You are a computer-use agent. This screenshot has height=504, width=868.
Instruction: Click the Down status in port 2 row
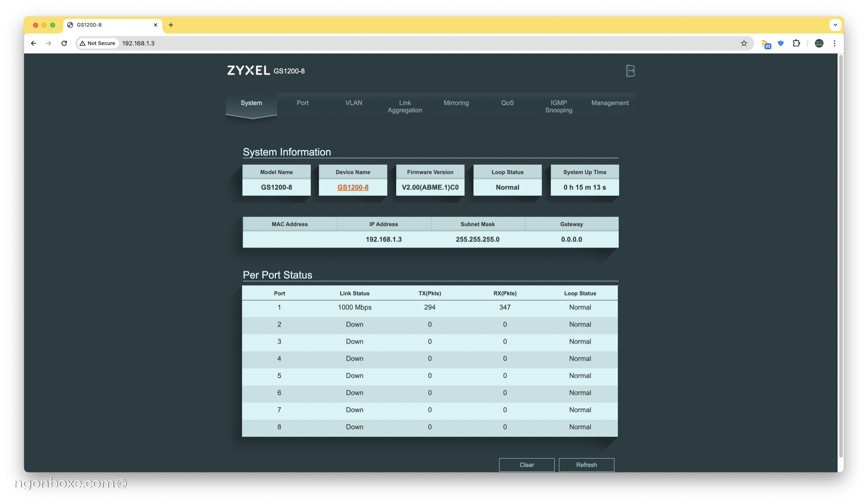coord(354,324)
